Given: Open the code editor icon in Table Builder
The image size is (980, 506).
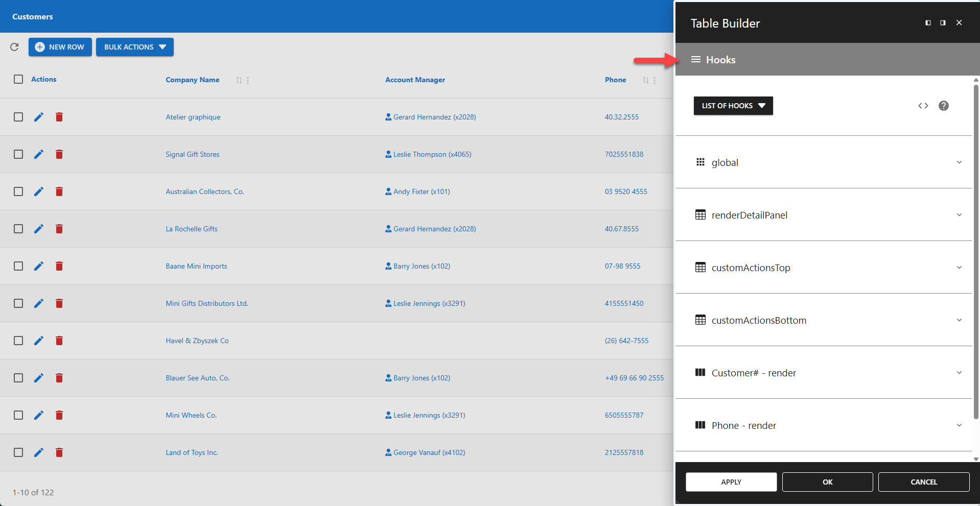Looking at the screenshot, I should 923,106.
